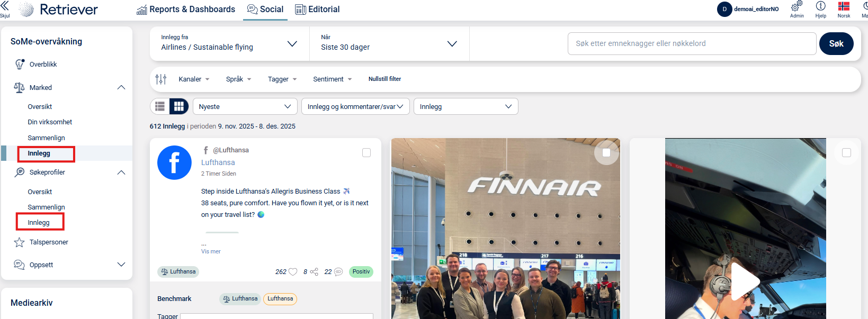Click orange-outlined Lufthansa benchmark chip

pos(280,299)
